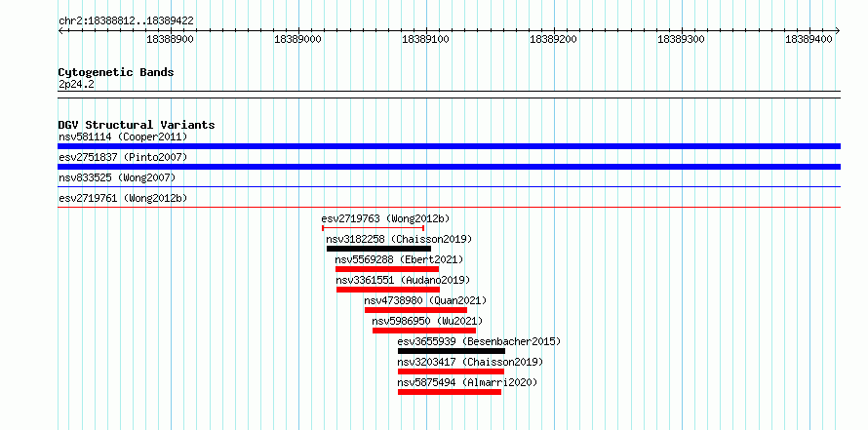Open the esv3655939 (Besenbacher2015) variant
The height and width of the screenshot is (430, 868).
coord(479,341)
